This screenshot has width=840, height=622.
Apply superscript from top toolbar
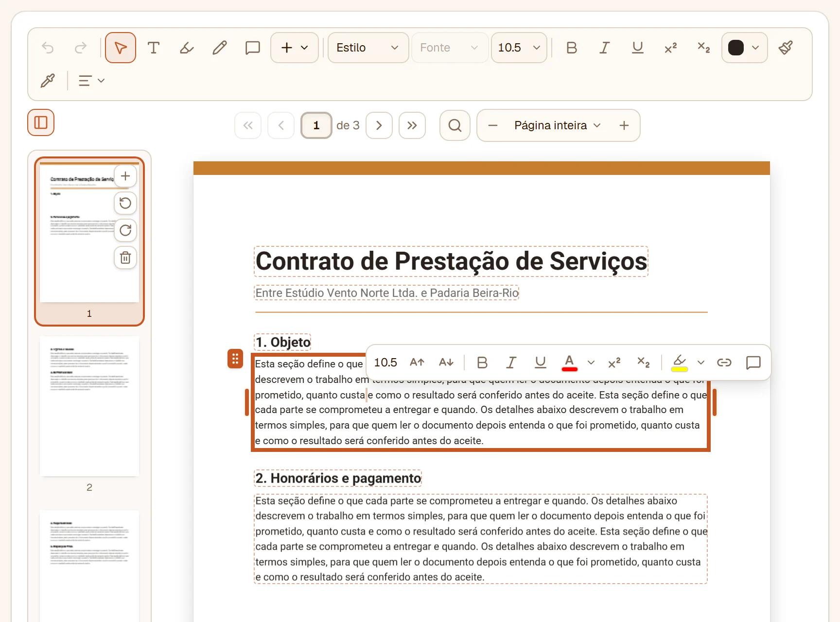point(671,48)
